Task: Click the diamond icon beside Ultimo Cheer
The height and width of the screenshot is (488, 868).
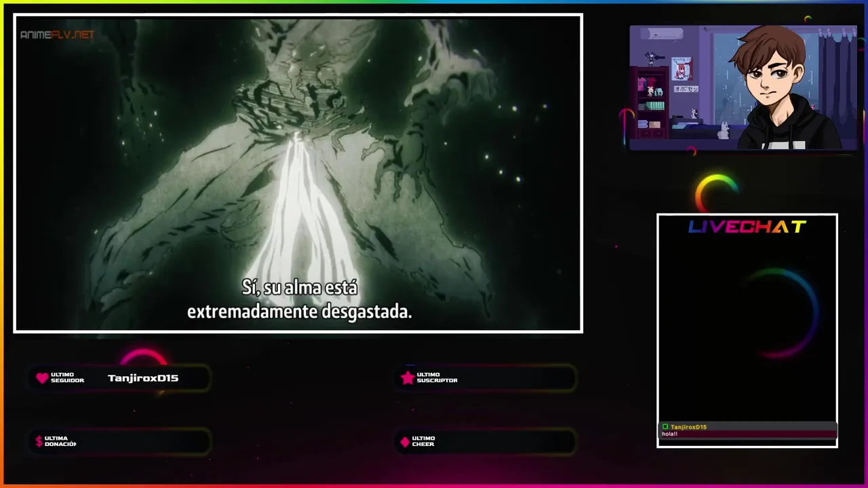Action: (405, 442)
